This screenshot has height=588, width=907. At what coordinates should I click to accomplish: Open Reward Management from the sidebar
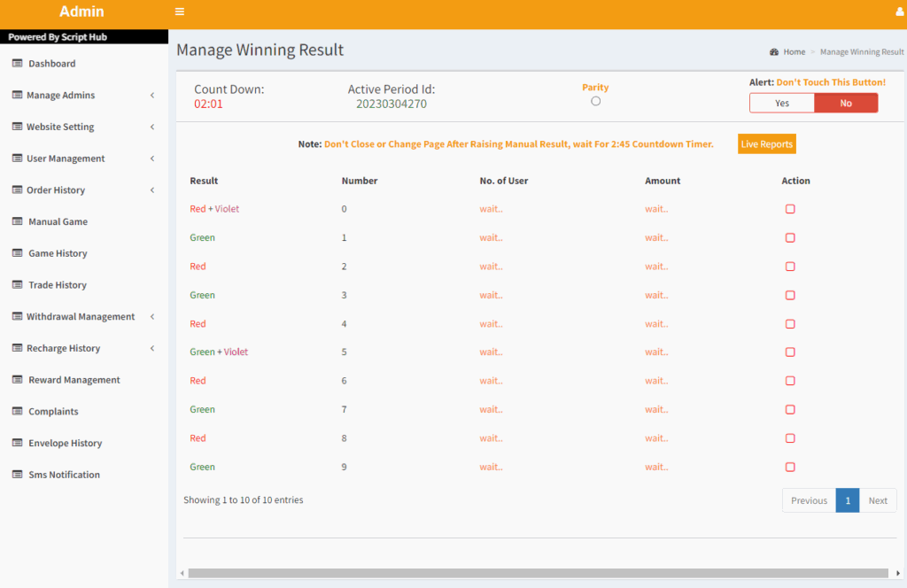point(74,380)
